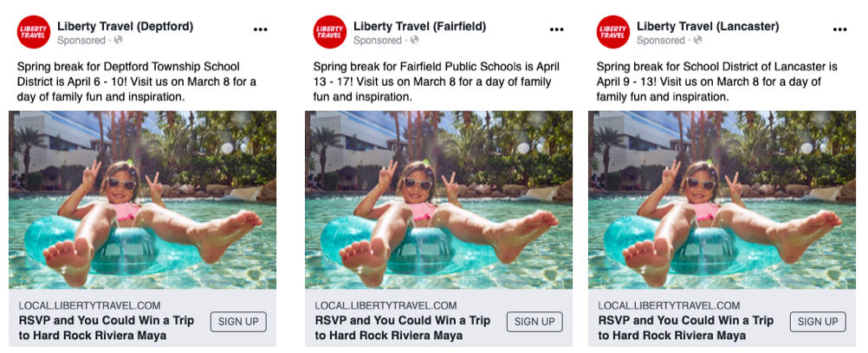Click the SIGN UP button on the Fairfield ad

click(x=534, y=322)
